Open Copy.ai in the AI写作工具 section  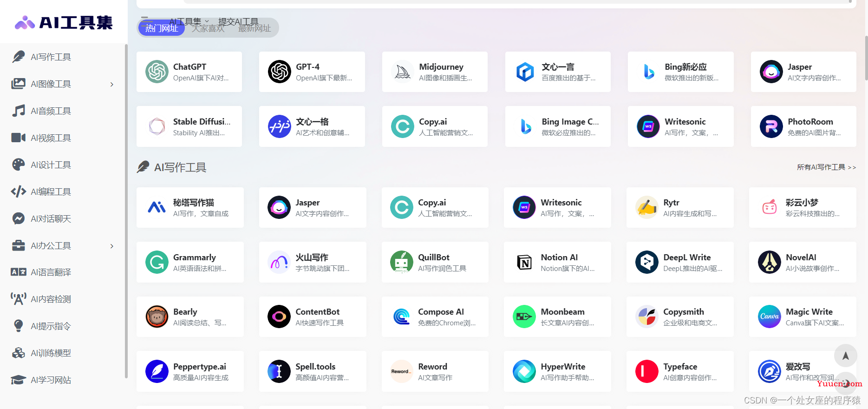pos(435,207)
